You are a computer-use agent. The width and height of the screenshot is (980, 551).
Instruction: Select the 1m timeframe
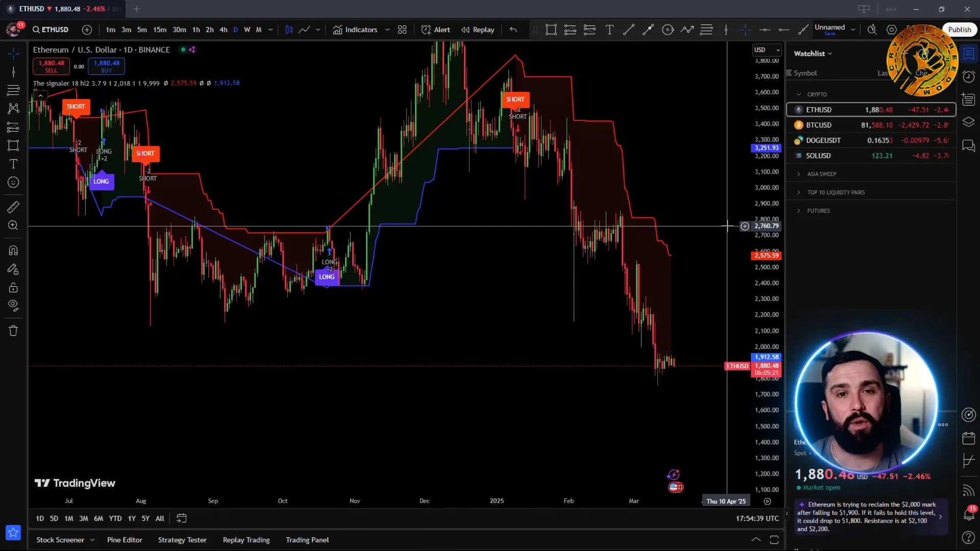click(110, 30)
